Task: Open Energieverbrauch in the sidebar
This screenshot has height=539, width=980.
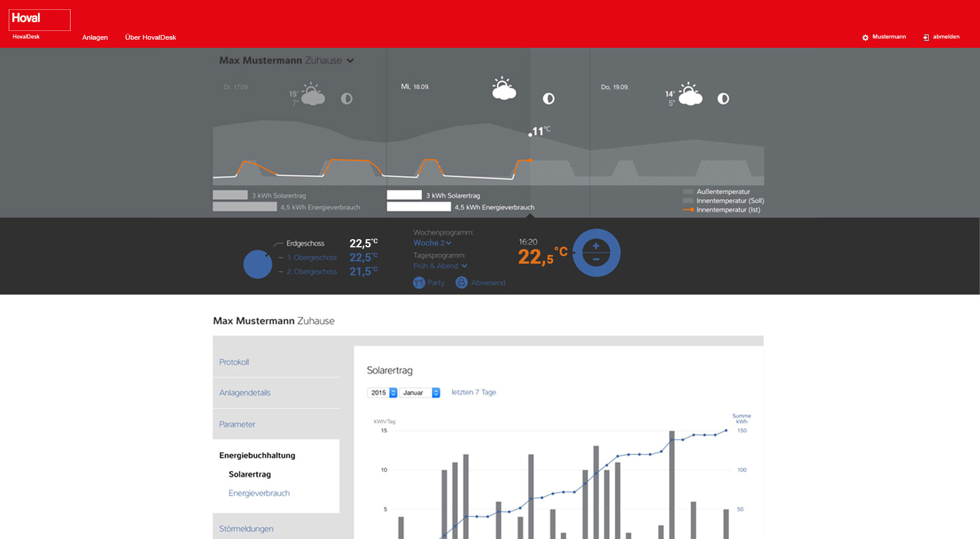Action: (x=259, y=494)
